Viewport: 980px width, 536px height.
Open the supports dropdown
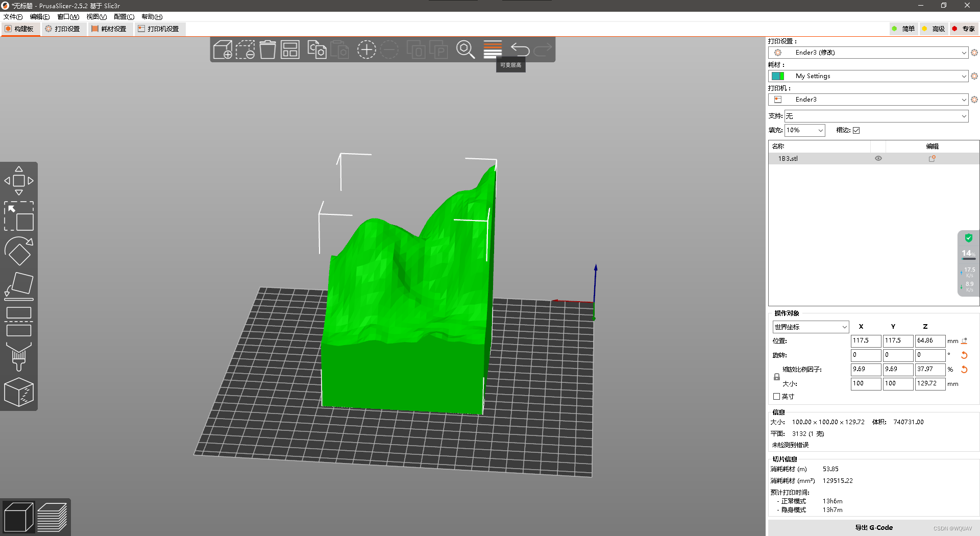tap(876, 116)
